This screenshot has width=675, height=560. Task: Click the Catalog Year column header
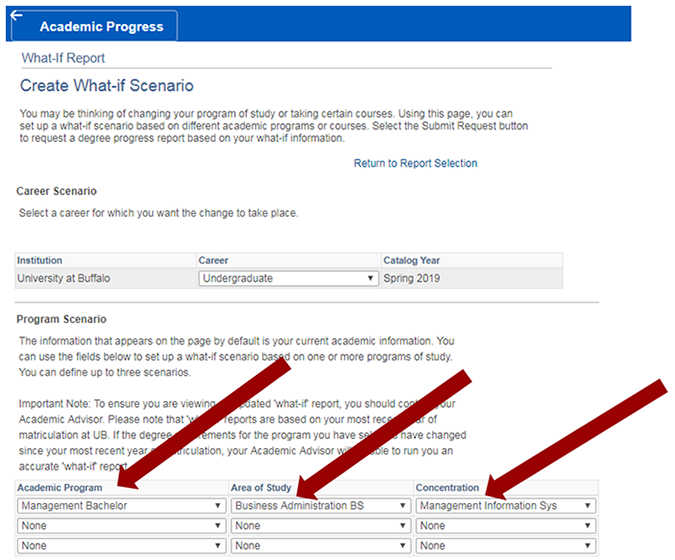415,260
